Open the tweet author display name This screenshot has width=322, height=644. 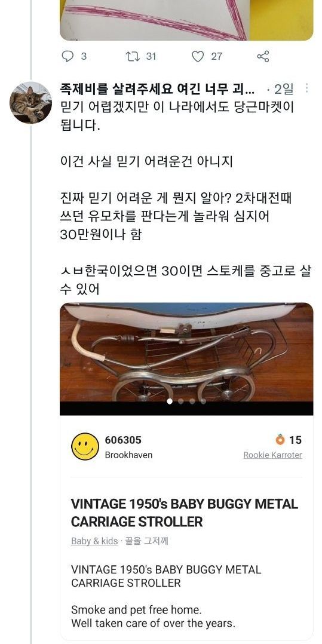157,88
